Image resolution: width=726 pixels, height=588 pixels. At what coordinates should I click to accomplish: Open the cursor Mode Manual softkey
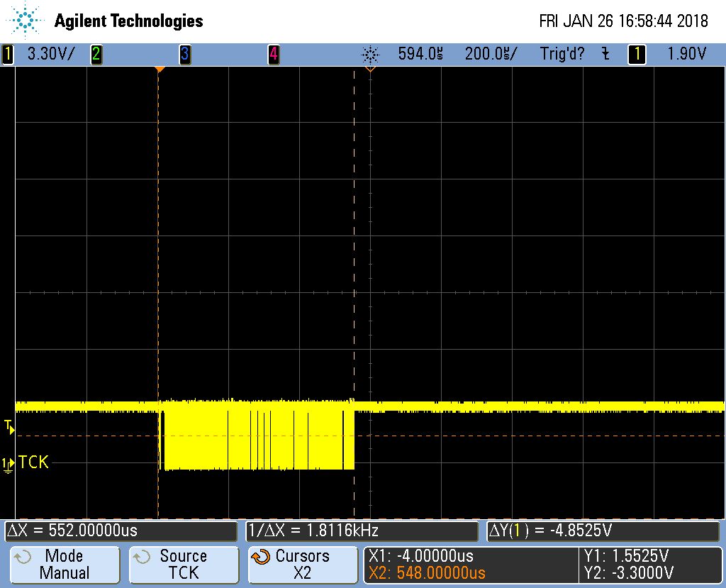[x=65, y=565]
